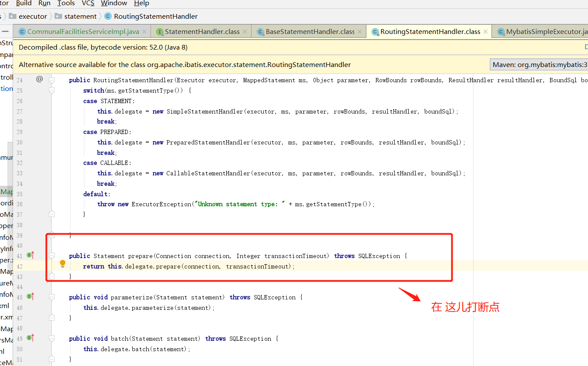Viewport: 588px width, 366px height.
Task: Open the Window menu
Action: coord(114,3)
